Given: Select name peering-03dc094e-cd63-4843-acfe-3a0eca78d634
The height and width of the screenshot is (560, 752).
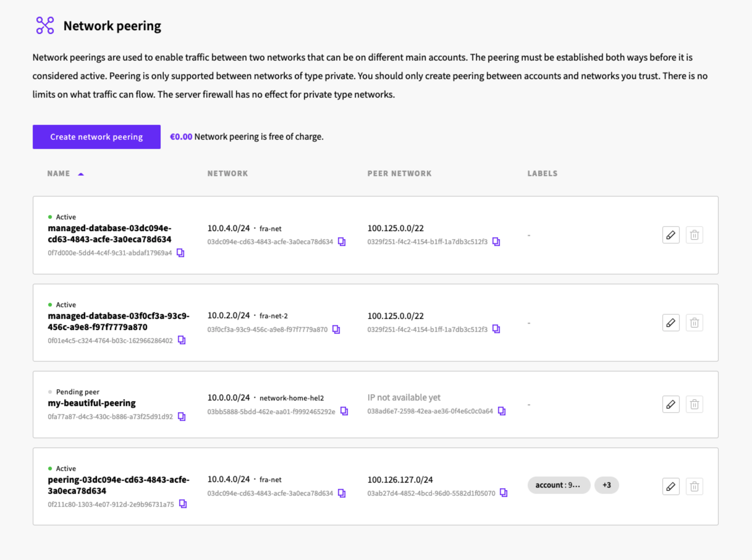Looking at the screenshot, I should click(119, 485).
